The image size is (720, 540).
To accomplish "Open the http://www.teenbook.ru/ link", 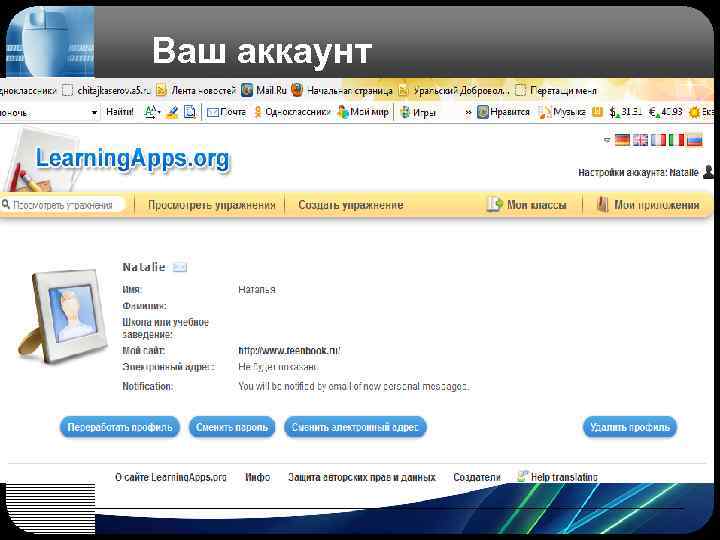I will [x=289, y=351].
